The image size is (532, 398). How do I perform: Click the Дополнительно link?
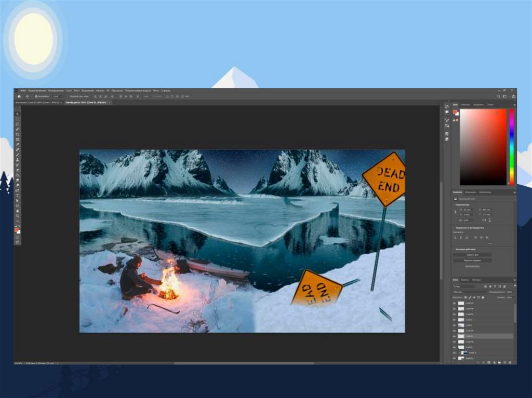click(x=472, y=266)
